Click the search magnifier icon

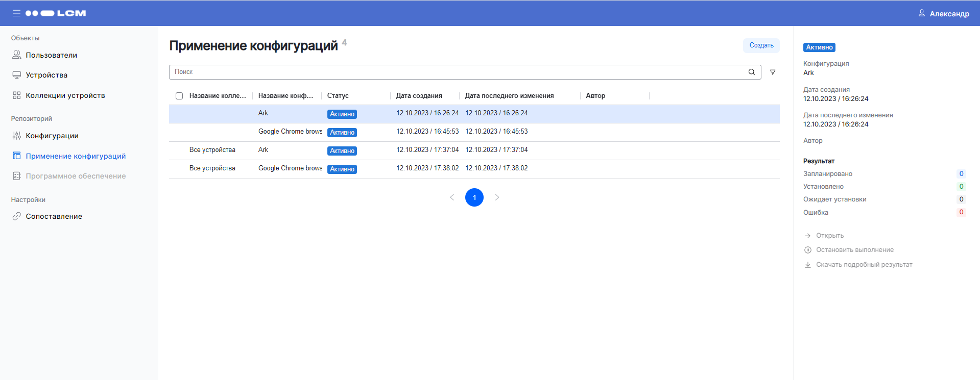tap(752, 72)
